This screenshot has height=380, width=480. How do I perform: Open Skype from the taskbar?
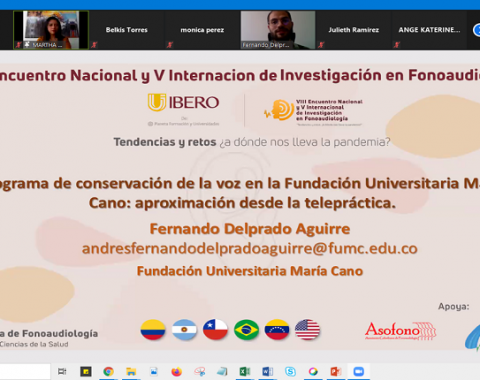point(290,371)
